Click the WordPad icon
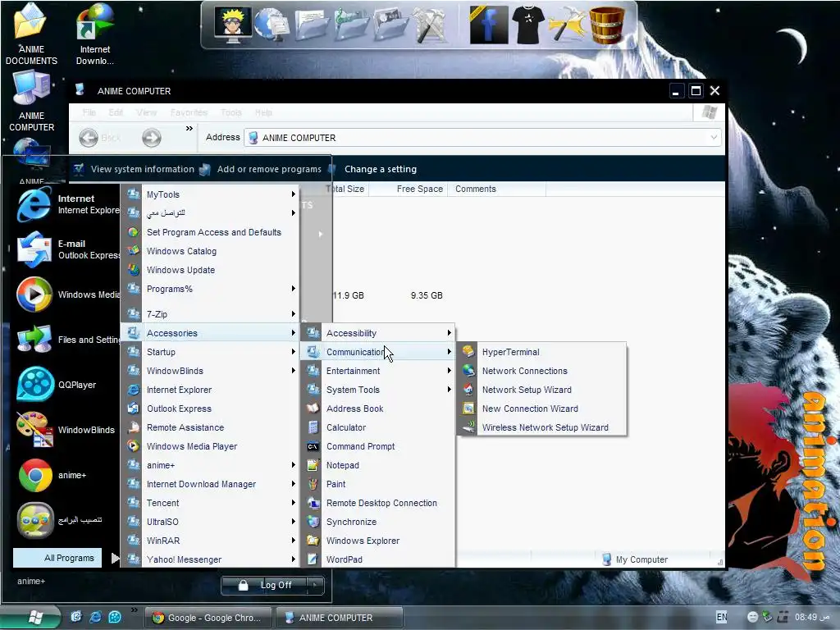Viewport: 840px width, 630px height. click(313, 559)
